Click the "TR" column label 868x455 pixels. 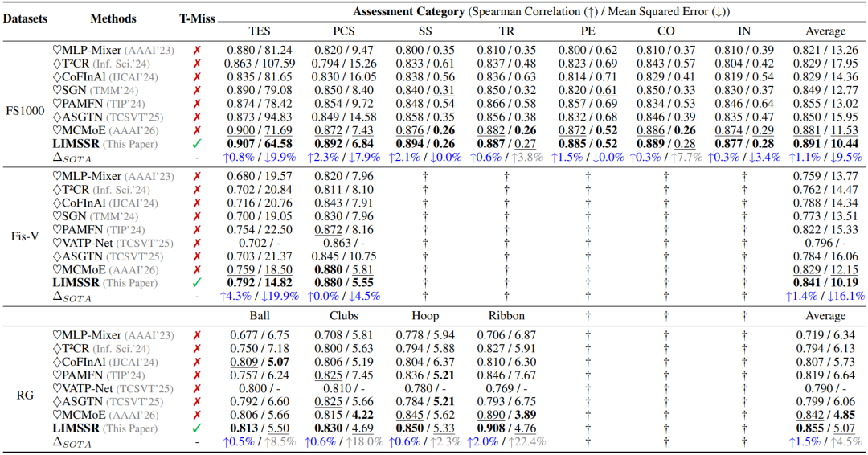tap(506, 31)
